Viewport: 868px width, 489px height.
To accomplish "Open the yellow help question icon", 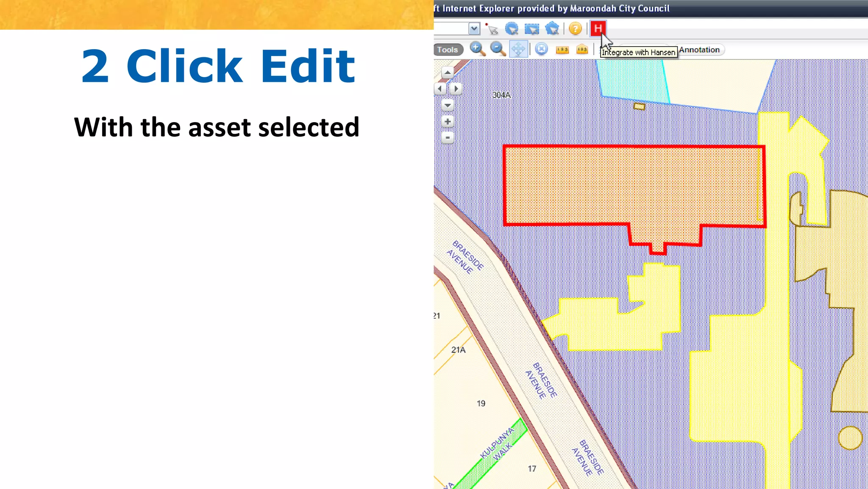I will click(x=575, y=29).
